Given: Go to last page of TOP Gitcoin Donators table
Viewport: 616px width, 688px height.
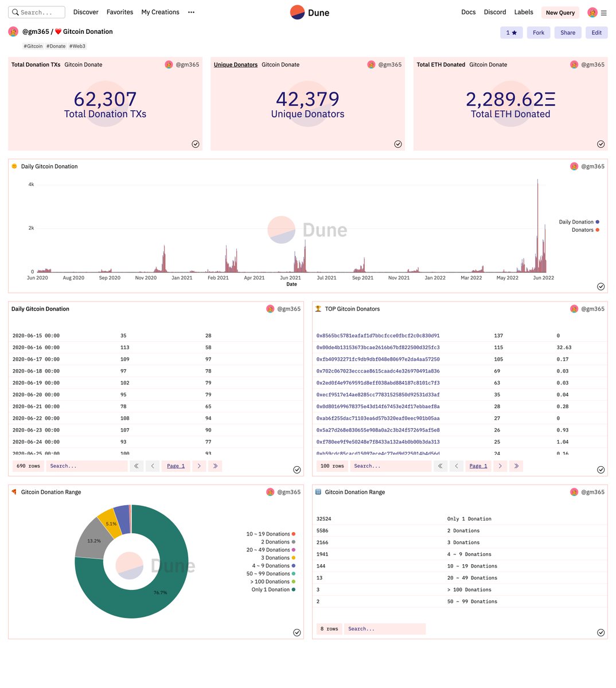Looking at the screenshot, I should tap(516, 466).
